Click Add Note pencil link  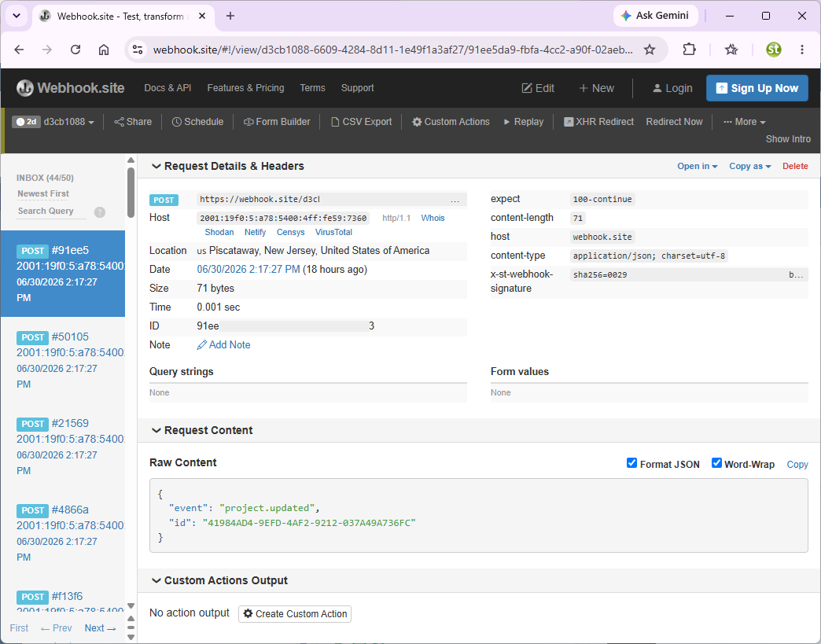[x=223, y=344]
